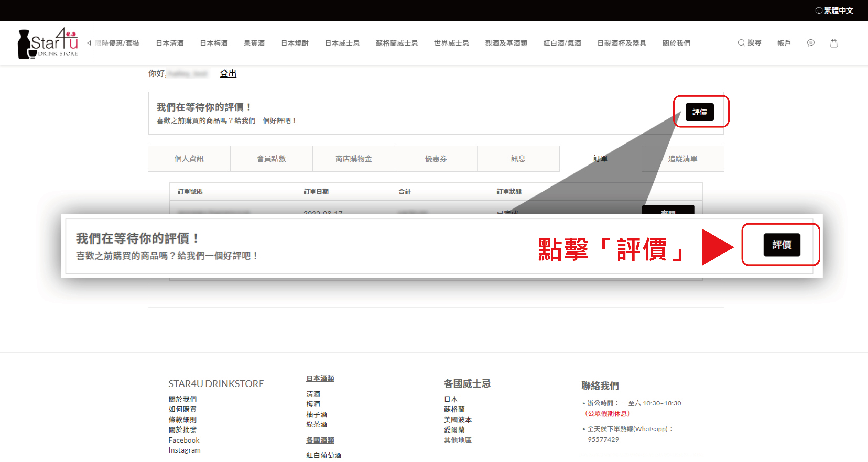
Task: Click the chat message bubble icon
Action: pyautogui.click(x=811, y=43)
